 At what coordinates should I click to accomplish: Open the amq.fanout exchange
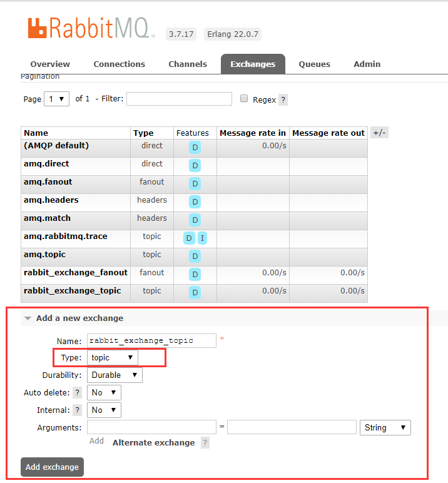[48, 181]
